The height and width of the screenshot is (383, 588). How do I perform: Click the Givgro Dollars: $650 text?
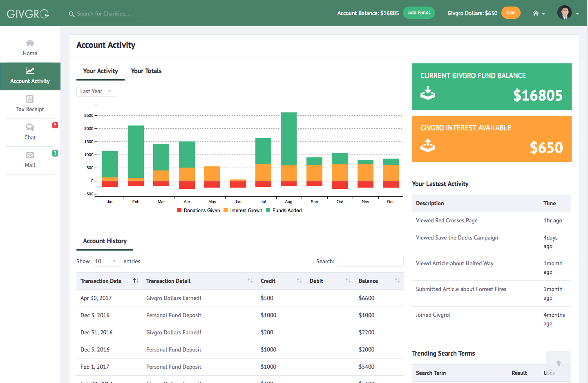472,13
